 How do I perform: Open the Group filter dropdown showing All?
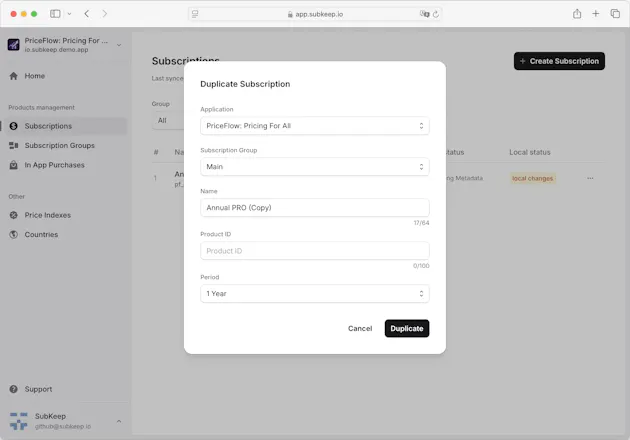click(x=168, y=121)
